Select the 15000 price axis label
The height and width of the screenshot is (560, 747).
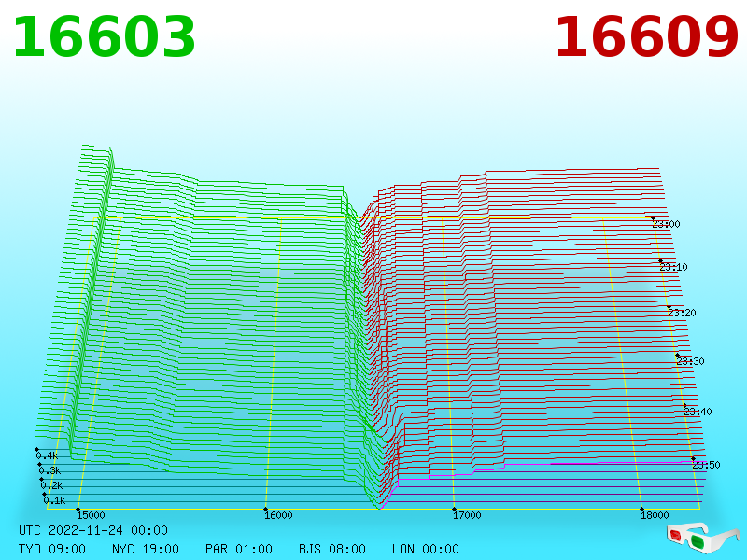coord(91,515)
